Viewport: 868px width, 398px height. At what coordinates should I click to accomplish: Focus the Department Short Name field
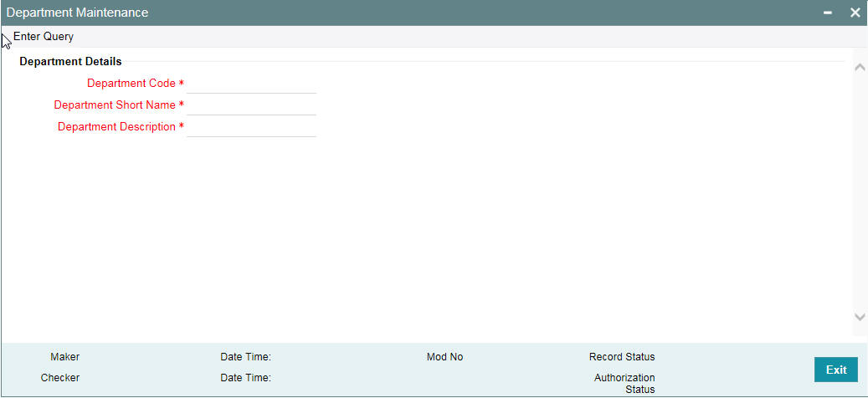tap(251, 105)
